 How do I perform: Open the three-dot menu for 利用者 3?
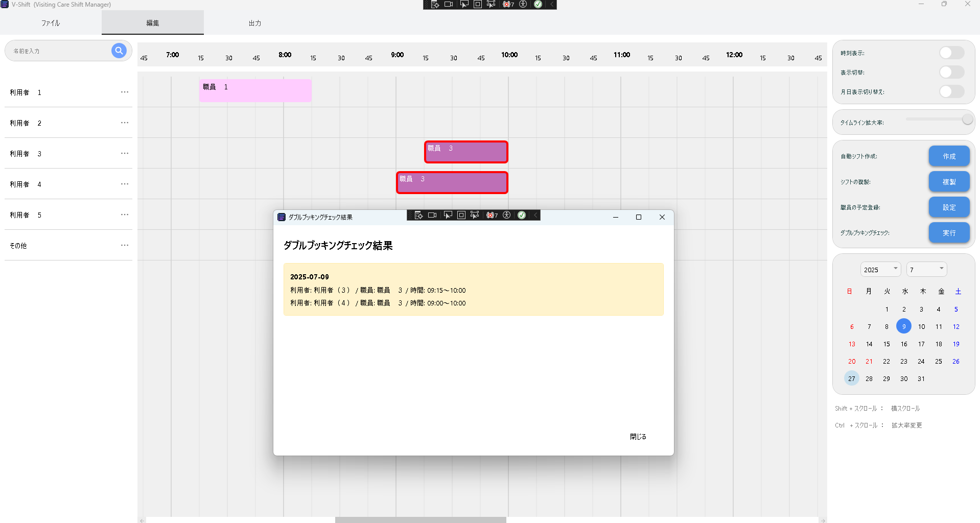(x=125, y=154)
